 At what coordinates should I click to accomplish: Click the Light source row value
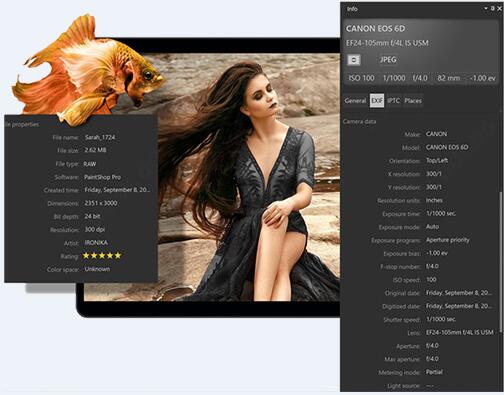coord(430,386)
